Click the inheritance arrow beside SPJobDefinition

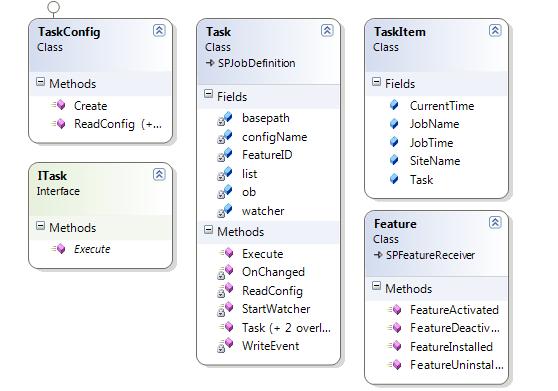[x=210, y=63]
